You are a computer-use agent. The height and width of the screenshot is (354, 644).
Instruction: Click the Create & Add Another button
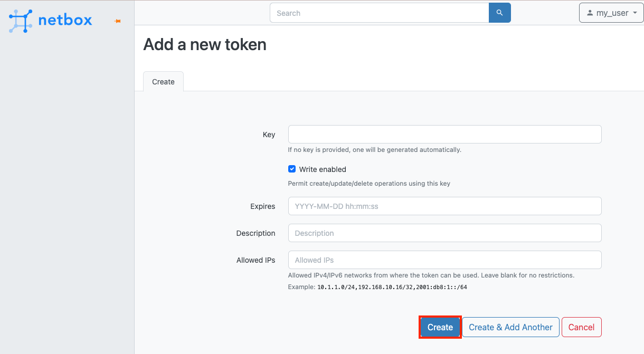click(510, 327)
